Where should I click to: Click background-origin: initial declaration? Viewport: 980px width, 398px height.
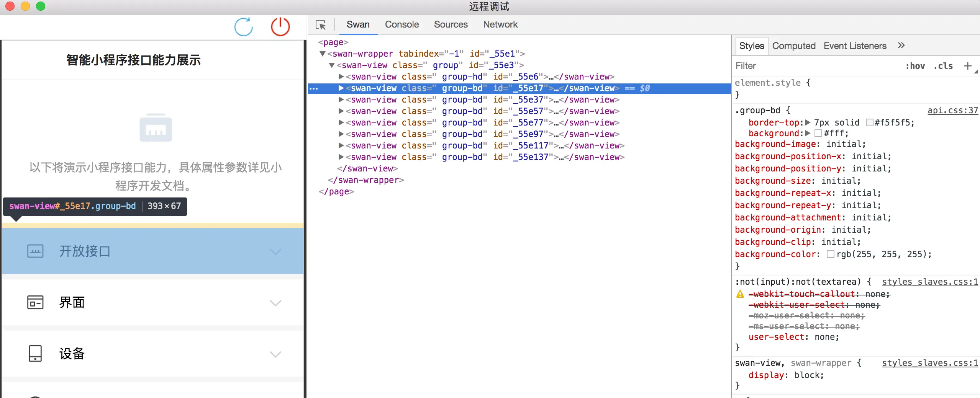click(803, 230)
